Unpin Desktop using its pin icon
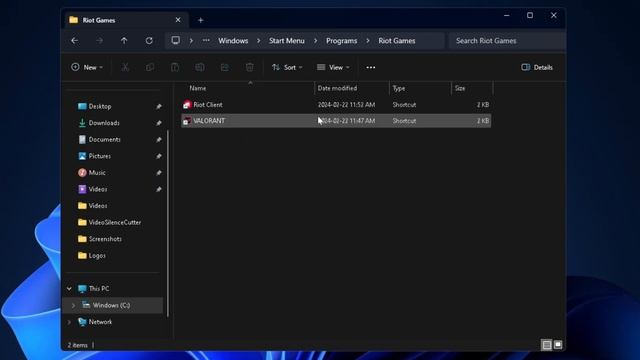Image resolution: width=640 pixels, height=360 pixels. pos(159,107)
